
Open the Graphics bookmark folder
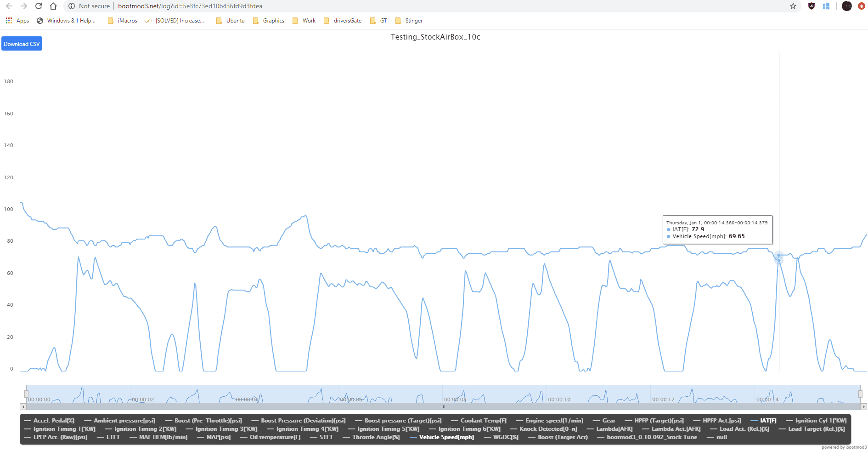269,21
